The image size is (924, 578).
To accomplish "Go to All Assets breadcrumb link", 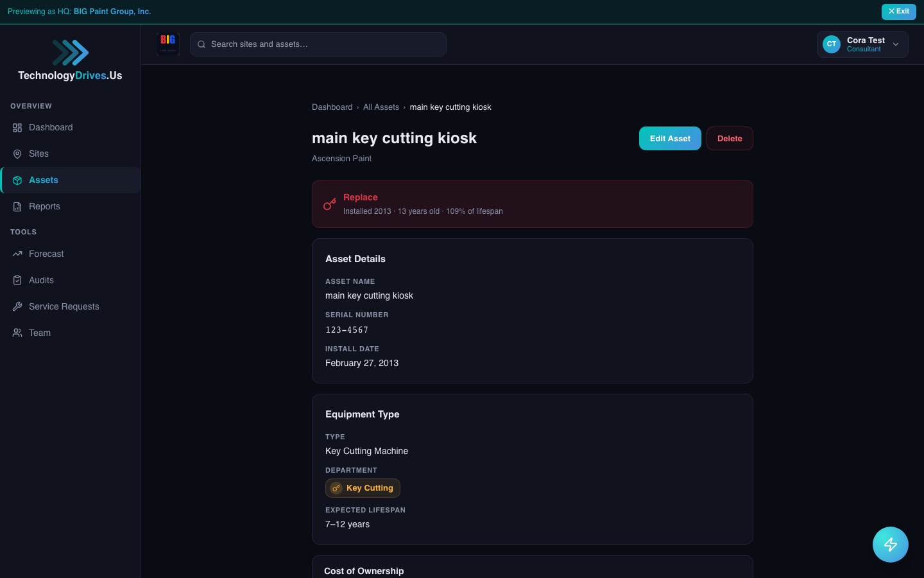I will (381, 107).
